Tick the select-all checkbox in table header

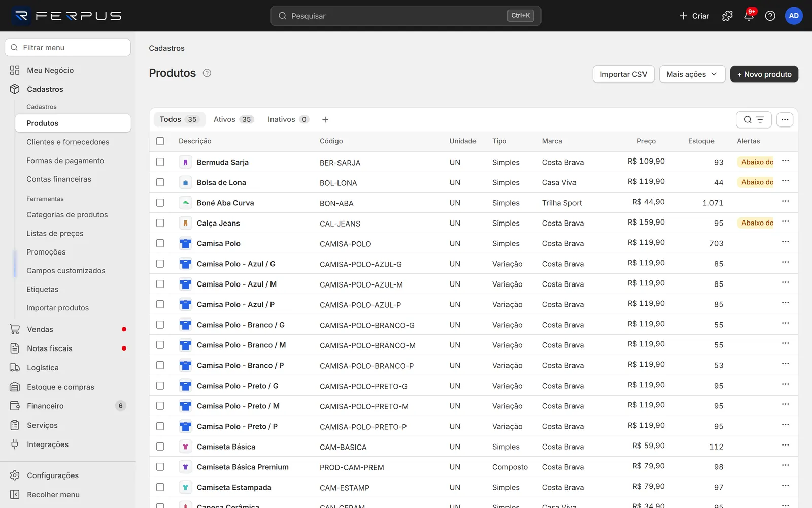160,141
